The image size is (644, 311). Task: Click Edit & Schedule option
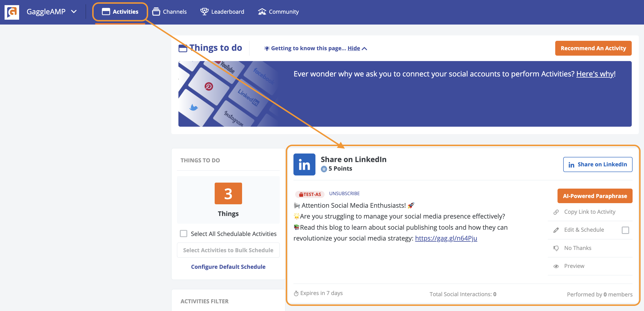[x=584, y=230]
